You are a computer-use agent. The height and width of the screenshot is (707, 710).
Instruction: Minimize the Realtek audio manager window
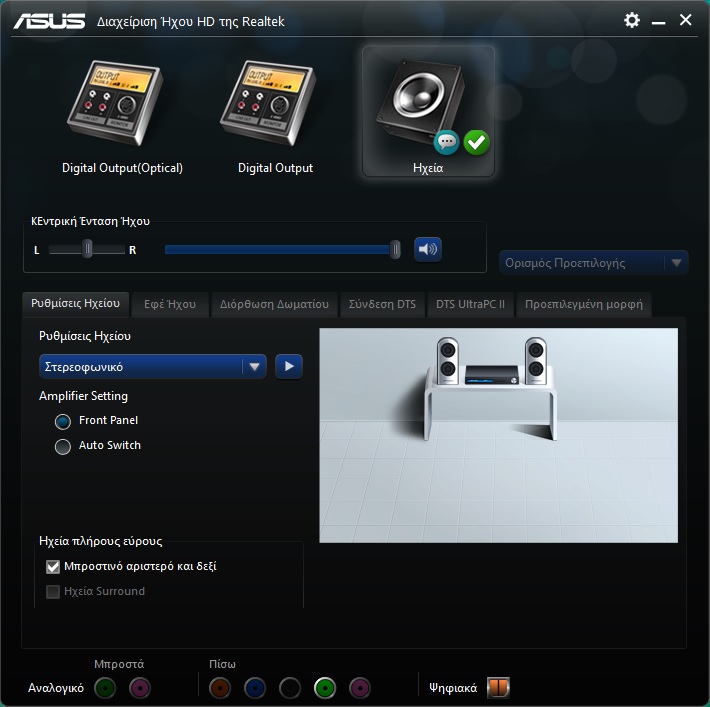(658, 21)
